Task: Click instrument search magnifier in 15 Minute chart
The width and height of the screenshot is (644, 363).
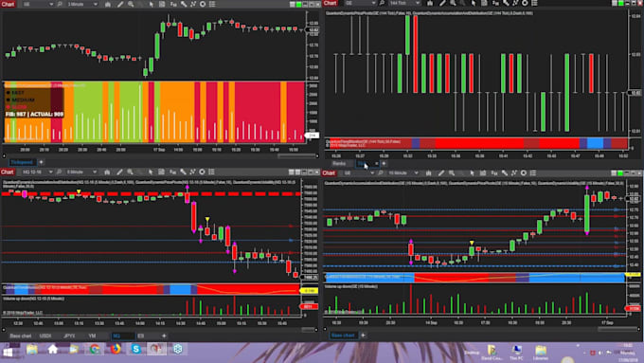Action: tap(381, 173)
